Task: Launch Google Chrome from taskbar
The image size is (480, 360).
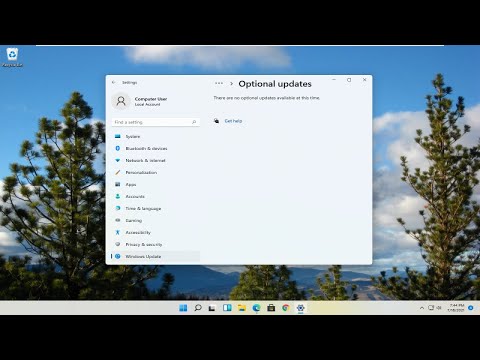Action: click(x=286, y=308)
